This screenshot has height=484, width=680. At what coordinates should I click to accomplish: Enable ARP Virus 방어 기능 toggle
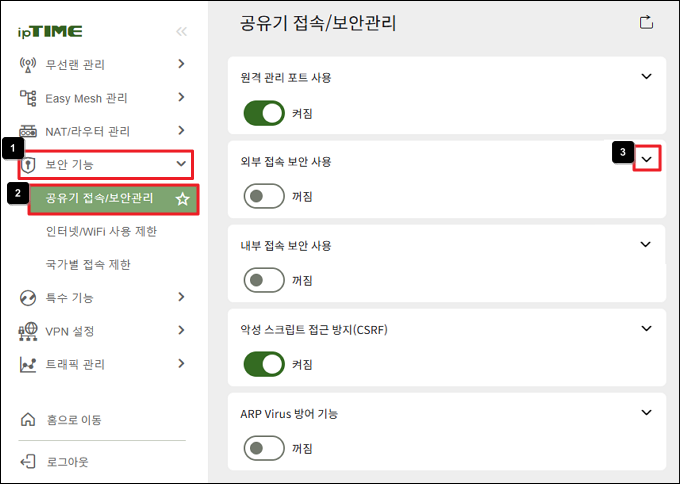(264, 448)
